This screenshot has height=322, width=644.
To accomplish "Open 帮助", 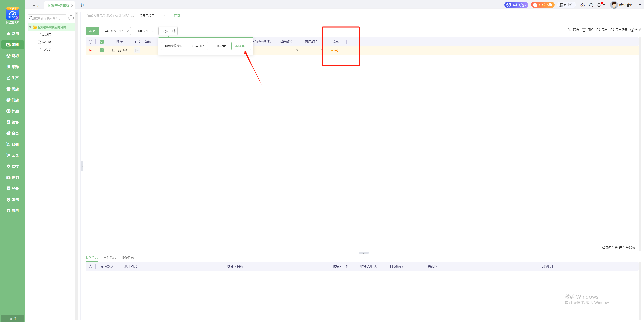I will (636, 30).
